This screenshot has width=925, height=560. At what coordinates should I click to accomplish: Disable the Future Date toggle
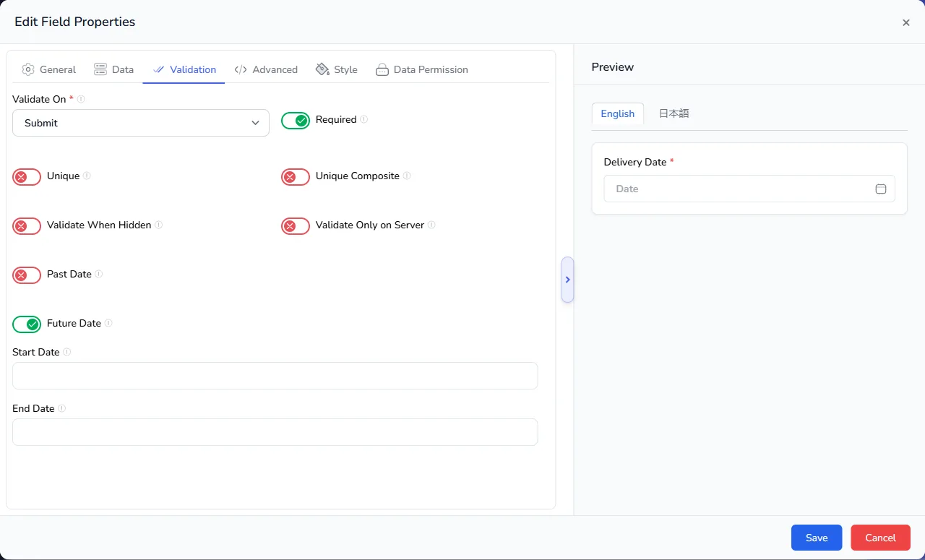27,324
